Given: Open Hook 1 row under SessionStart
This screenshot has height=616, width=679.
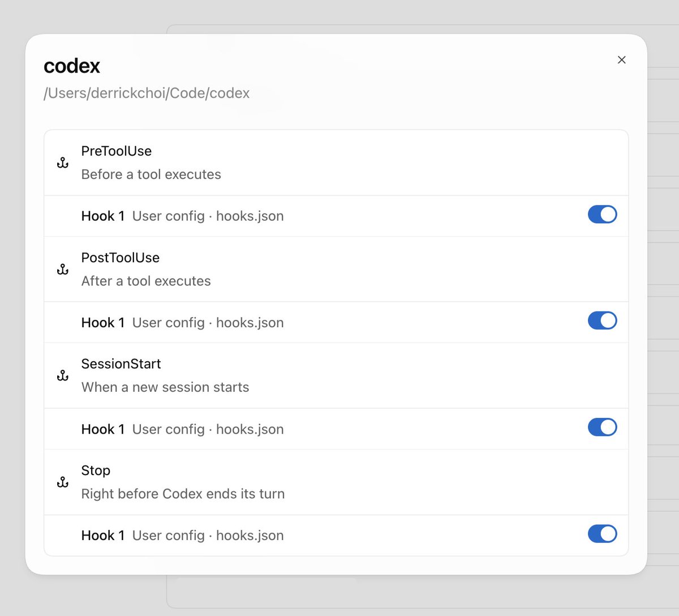Looking at the screenshot, I should 336,429.
